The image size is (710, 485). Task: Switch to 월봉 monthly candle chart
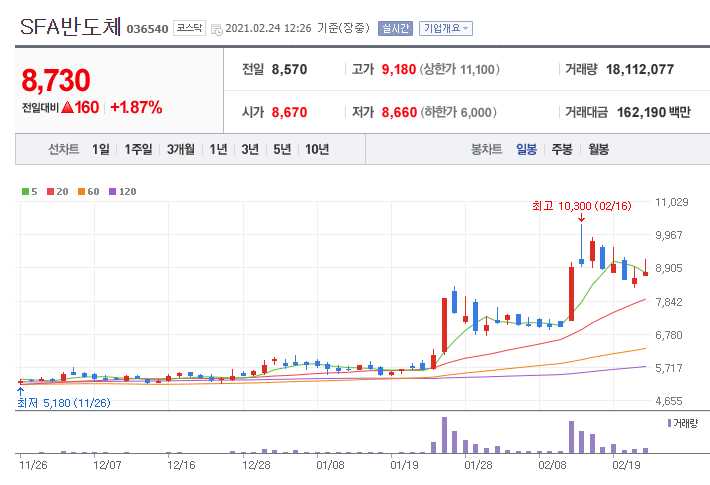pos(599,149)
